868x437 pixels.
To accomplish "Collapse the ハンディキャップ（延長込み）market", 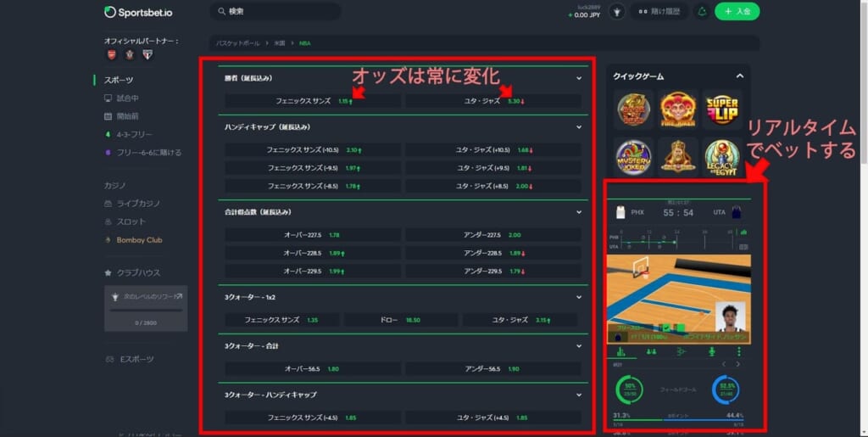I will [x=579, y=126].
